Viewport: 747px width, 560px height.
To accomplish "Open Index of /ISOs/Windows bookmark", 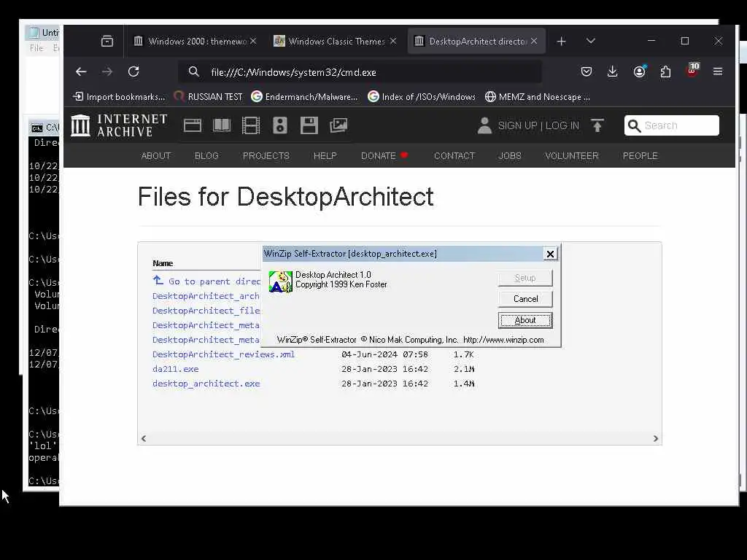I will pos(422,97).
